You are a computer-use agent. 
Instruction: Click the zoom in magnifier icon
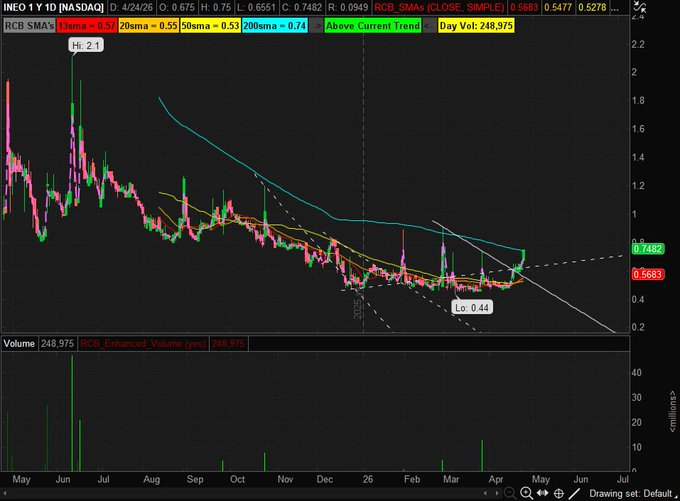(526, 493)
